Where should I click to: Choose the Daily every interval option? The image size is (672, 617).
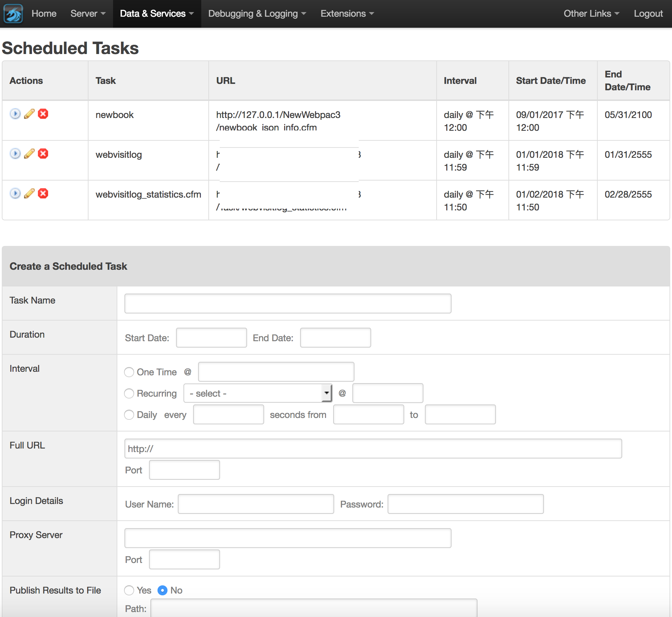(x=129, y=415)
